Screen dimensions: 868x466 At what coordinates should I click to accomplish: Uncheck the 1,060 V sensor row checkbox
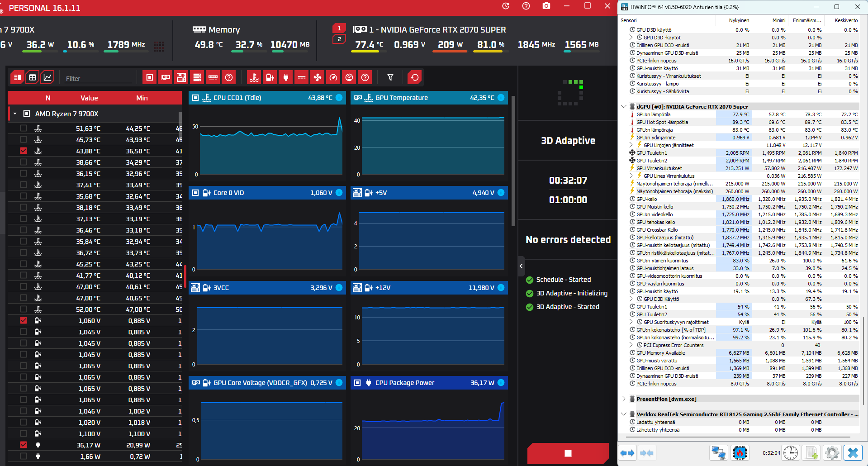[24, 320]
